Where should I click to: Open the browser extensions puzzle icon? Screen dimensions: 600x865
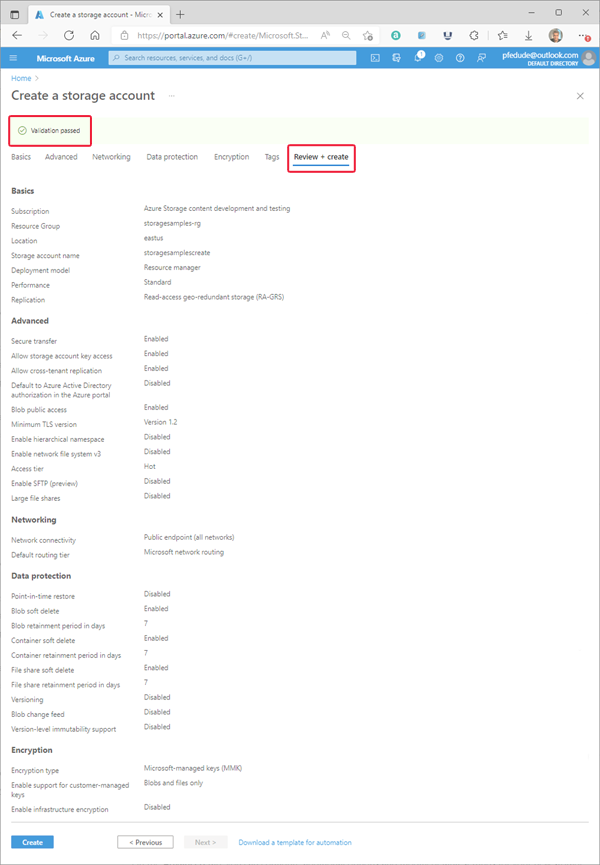coord(474,35)
